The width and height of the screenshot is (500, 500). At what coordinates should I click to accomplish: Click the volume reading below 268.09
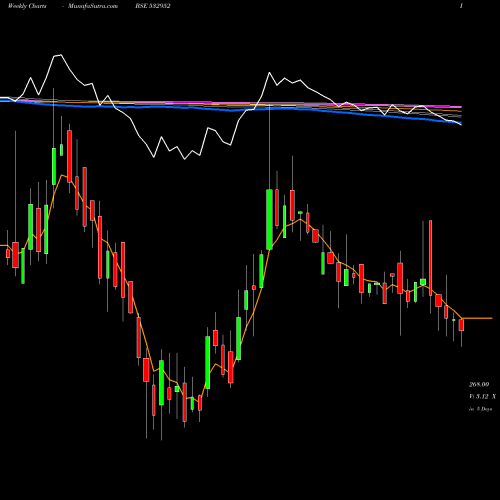point(482,397)
